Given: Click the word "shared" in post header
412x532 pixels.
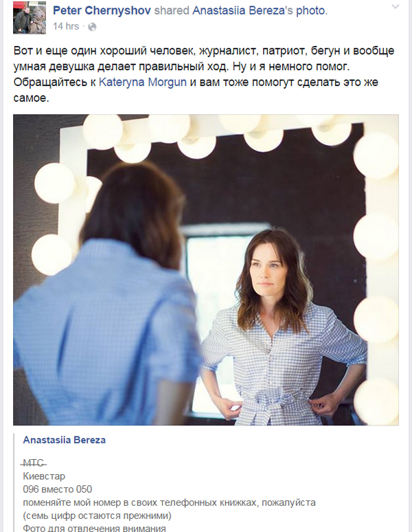Looking at the screenshot, I should pyautogui.click(x=172, y=10).
